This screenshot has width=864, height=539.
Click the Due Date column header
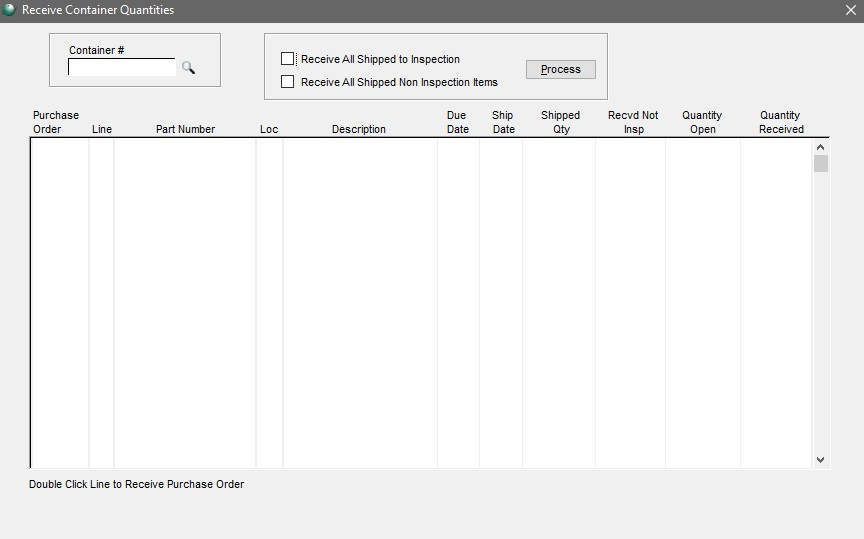click(457, 122)
